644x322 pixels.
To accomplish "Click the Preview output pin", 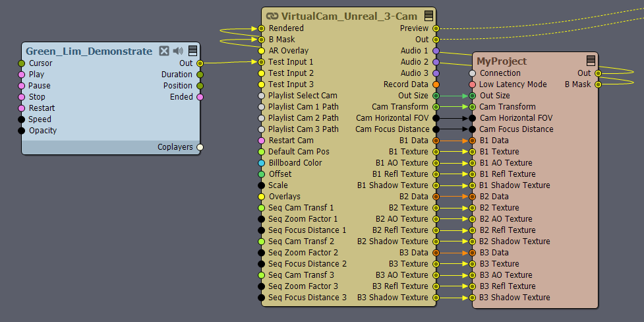I will pos(436,28).
